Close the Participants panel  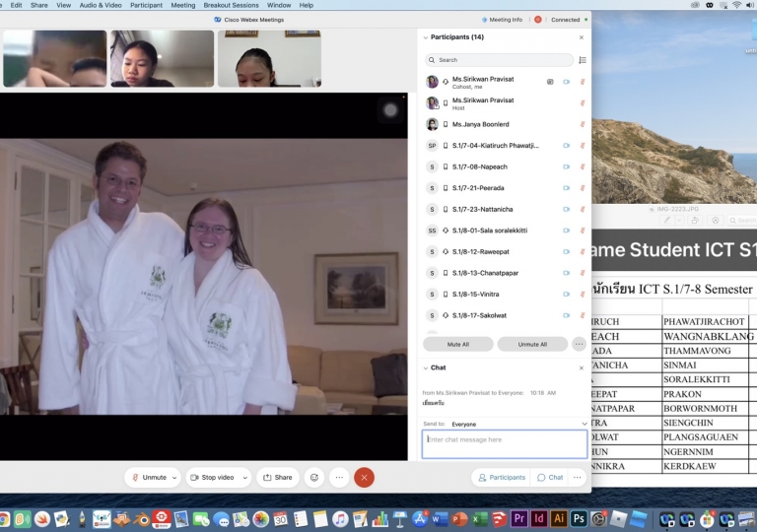point(582,37)
